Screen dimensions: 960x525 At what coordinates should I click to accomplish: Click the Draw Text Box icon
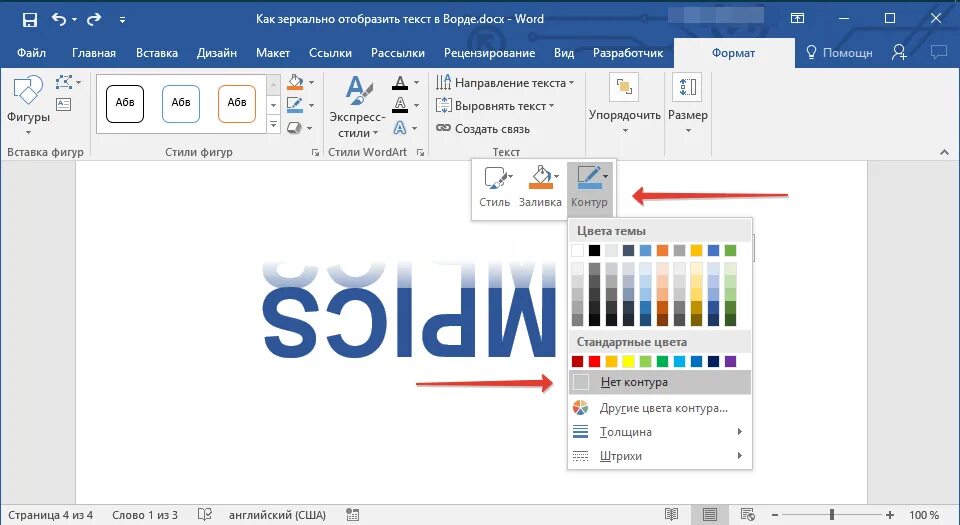(x=64, y=105)
